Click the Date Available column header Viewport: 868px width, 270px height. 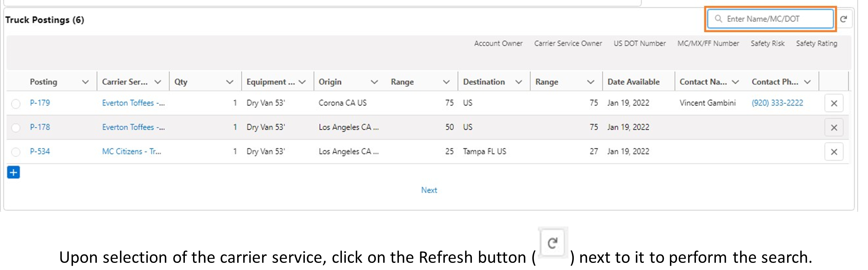633,82
